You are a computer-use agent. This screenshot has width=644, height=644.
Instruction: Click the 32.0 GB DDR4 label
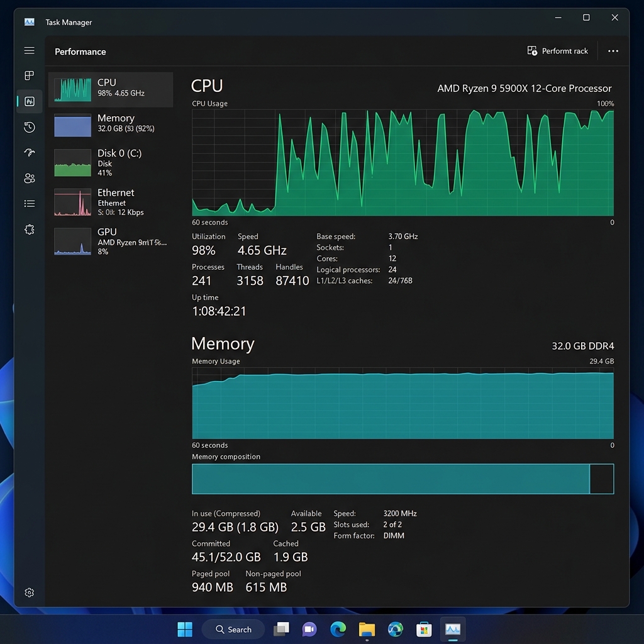click(x=582, y=346)
